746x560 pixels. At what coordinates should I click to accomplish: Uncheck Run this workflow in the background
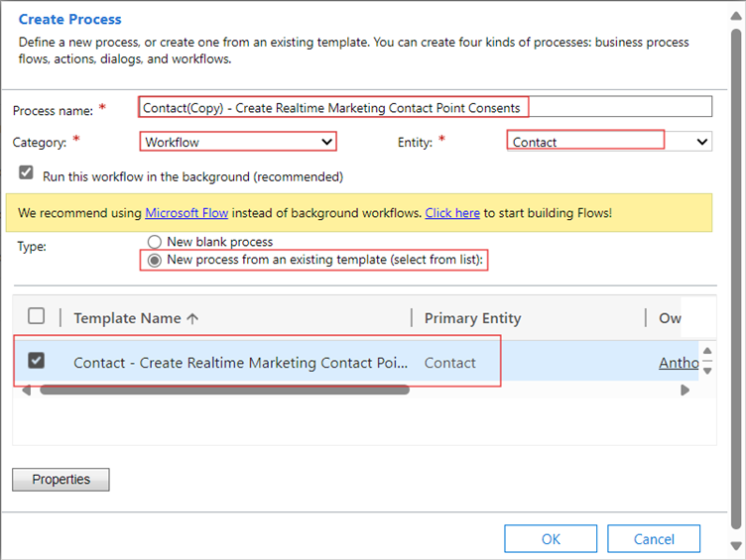tap(27, 173)
